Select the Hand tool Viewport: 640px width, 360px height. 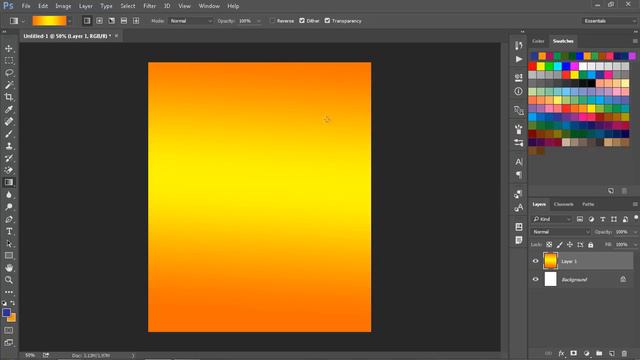pyautogui.click(x=9, y=268)
